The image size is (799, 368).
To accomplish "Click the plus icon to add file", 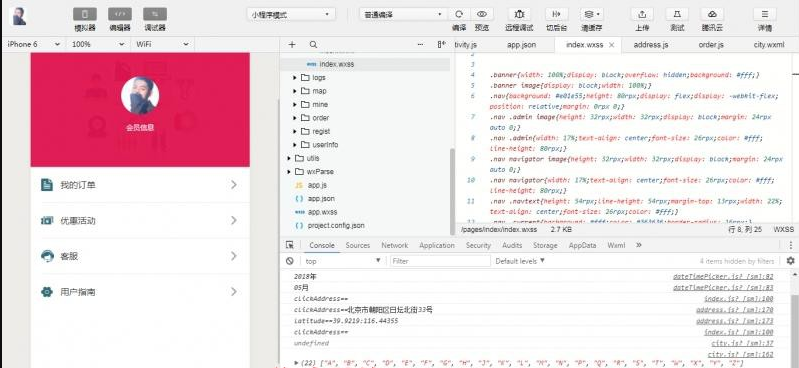I will [292, 45].
